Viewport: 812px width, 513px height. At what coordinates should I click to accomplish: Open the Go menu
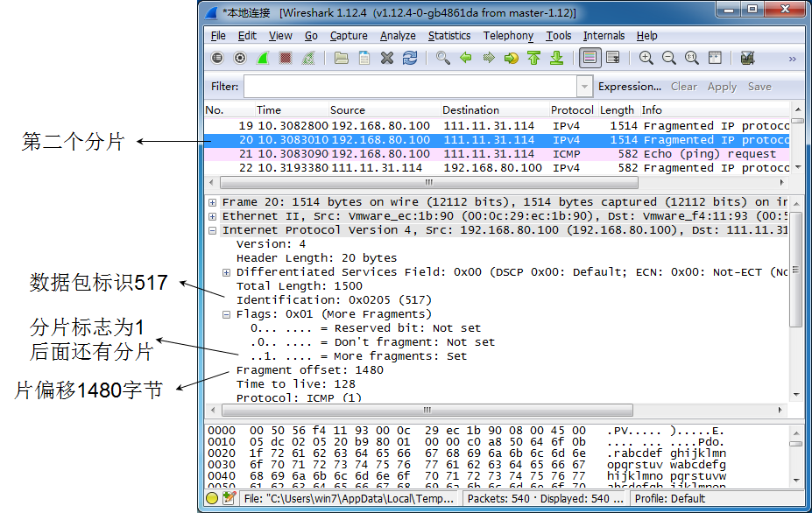311,36
